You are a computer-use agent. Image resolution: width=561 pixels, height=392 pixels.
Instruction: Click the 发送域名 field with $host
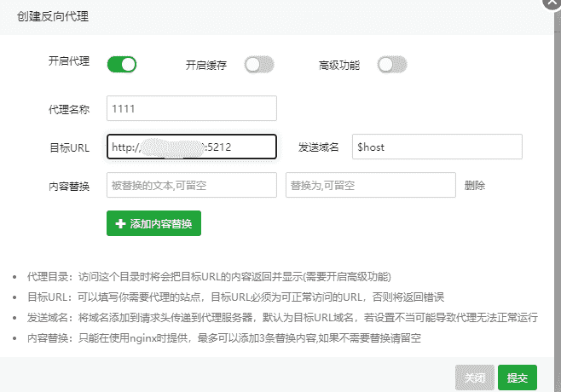(437, 147)
